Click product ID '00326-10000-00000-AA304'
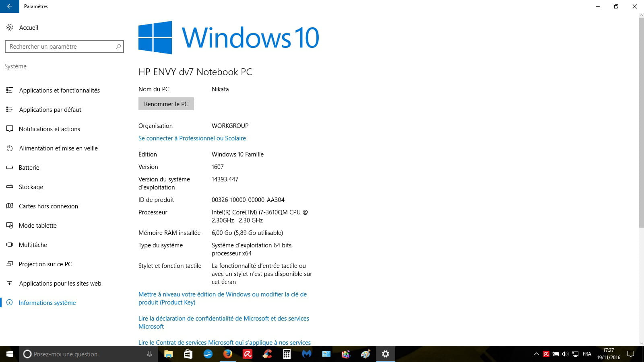The image size is (644, 362). [x=248, y=200]
